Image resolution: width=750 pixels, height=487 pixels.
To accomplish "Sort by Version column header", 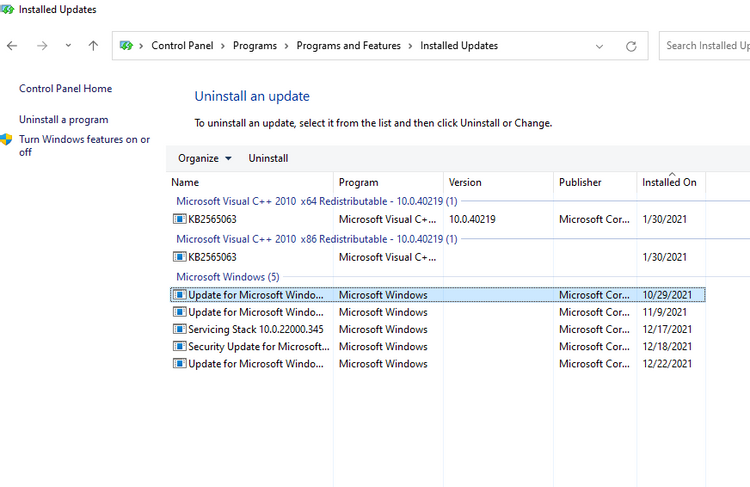I will [x=498, y=182].
